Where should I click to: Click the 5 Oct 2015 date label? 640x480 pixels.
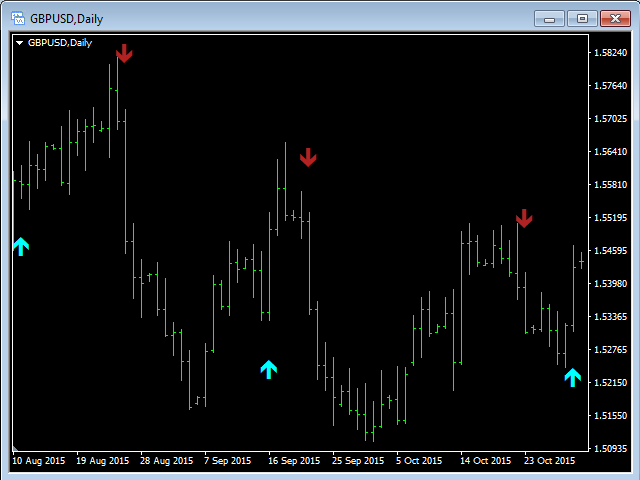[419, 461]
